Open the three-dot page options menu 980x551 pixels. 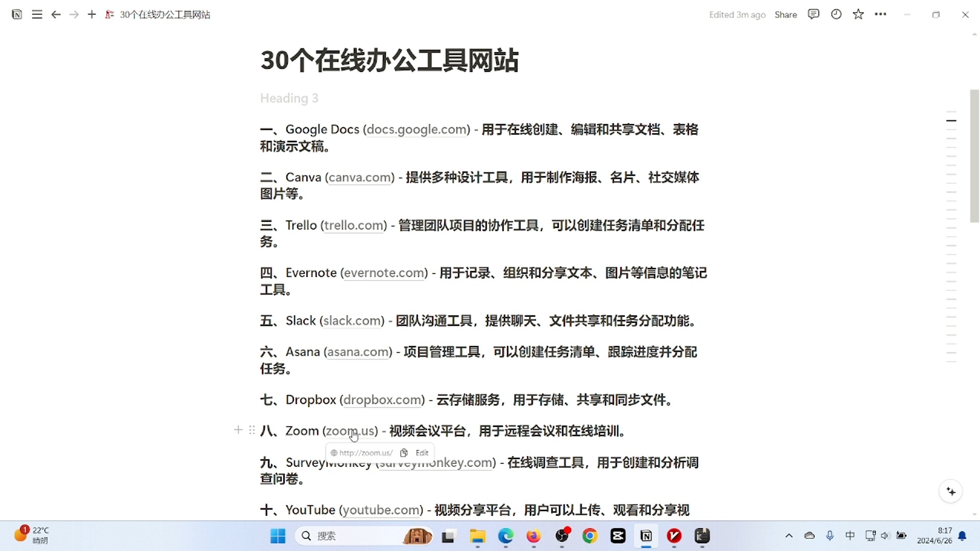tap(880, 14)
